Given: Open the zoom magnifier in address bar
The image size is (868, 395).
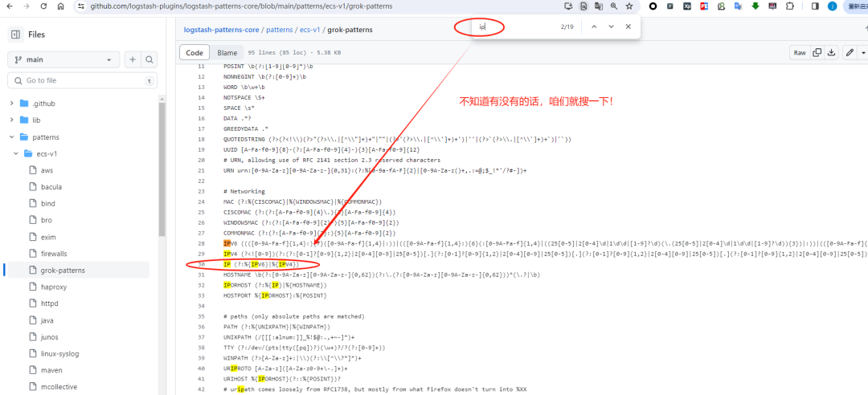Looking at the screenshot, I should pos(614,6).
